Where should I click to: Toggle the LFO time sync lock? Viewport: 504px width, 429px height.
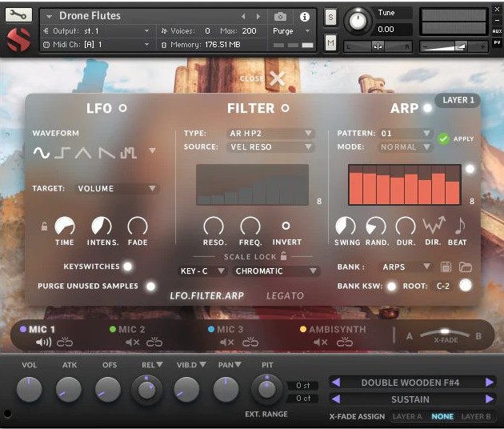pyautogui.click(x=44, y=226)
